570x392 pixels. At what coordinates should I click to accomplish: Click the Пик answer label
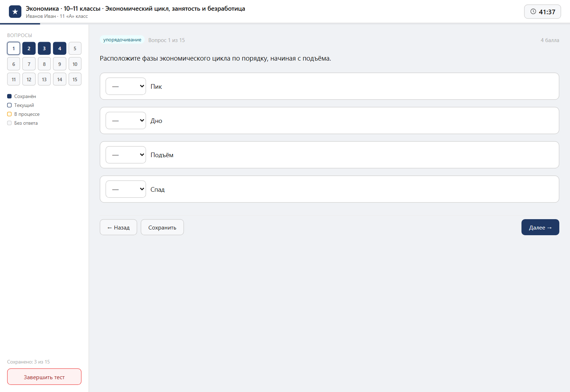156,87
